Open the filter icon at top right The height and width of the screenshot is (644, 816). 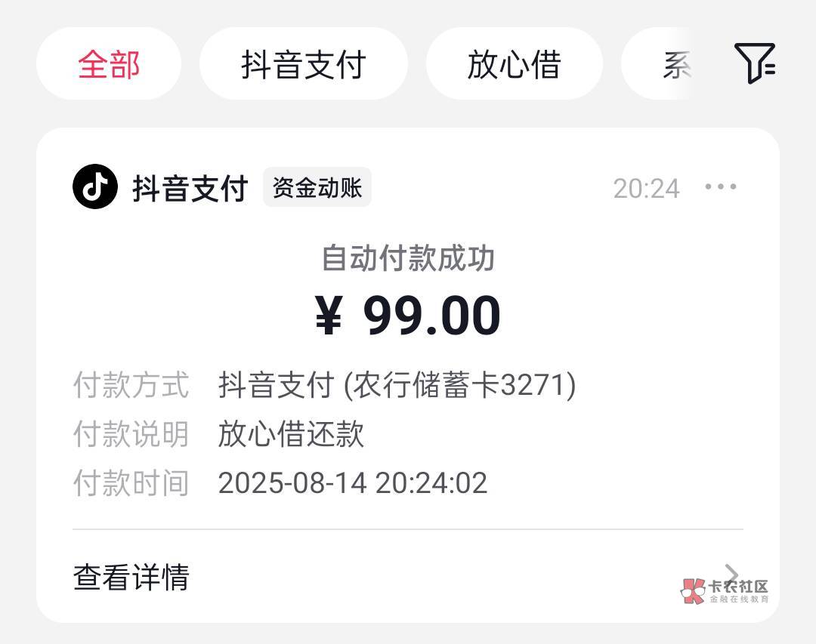[755, 63]
